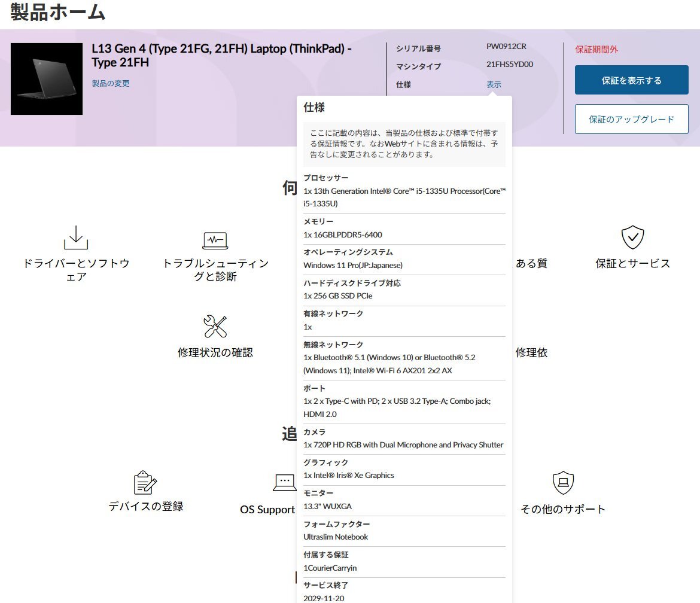Image resolution: width=700 pixels, height=603 pixels.
Task: Click the 13.3" WUXGA monitor value
Action: pos(328,506)
